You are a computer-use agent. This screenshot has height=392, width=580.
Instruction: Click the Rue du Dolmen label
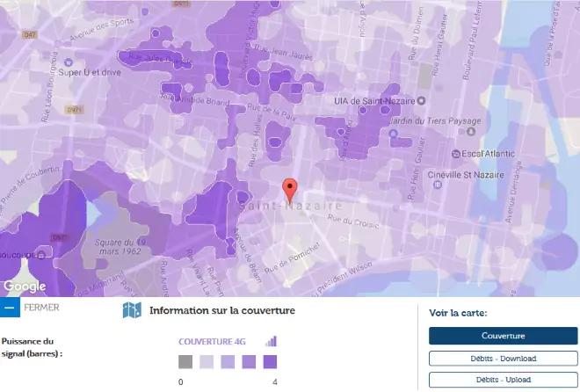pos(417,33)
